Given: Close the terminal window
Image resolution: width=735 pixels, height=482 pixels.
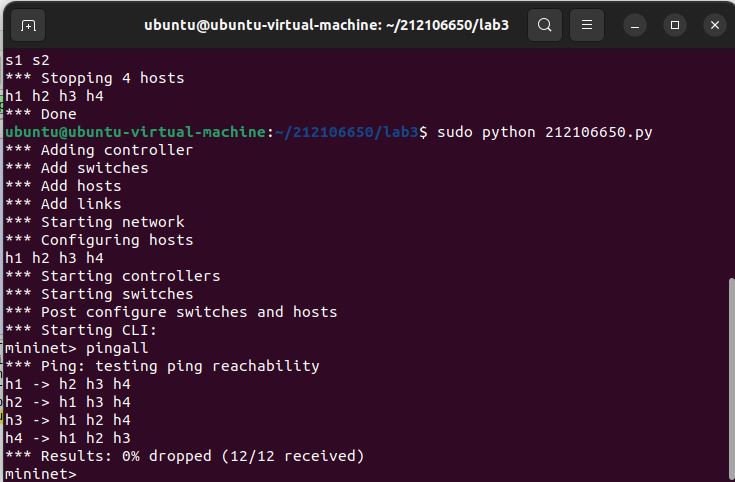Looking at the screenshot, I should (712, 25).
